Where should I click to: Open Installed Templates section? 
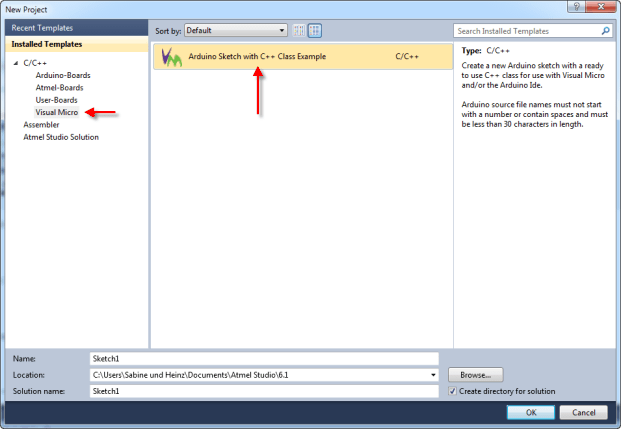pos(76,44)
